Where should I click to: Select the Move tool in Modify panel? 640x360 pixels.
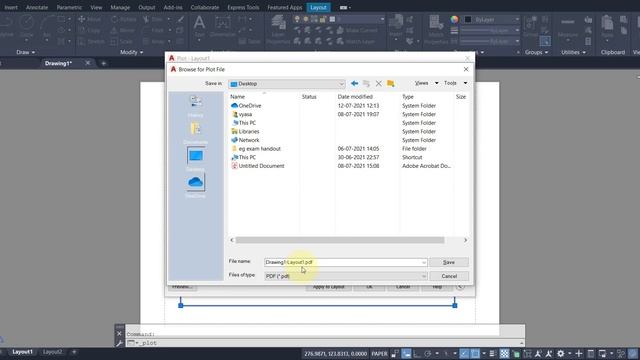89,19
